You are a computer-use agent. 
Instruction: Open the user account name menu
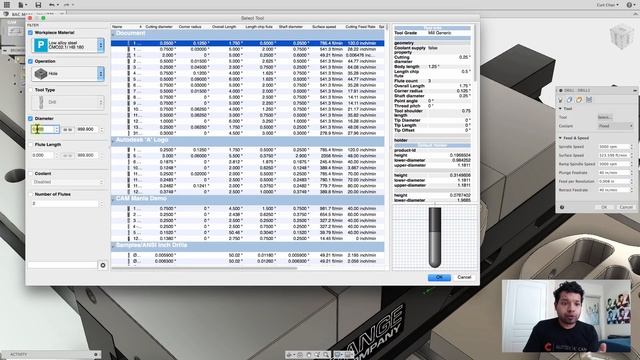608,5
